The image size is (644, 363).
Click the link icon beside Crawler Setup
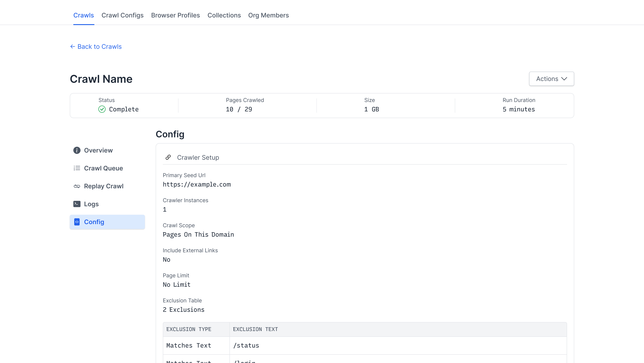coord(168,157)
